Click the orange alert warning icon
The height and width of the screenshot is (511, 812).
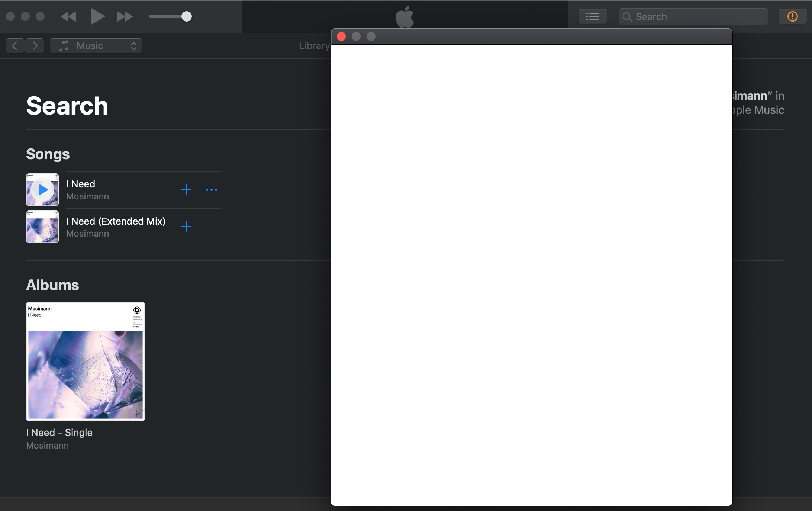pyautogui.click(x=792, y=17)
